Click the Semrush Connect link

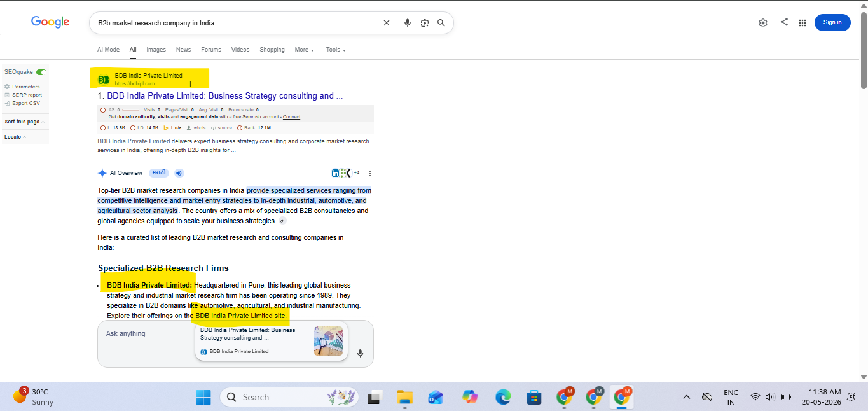click(292, 117)
